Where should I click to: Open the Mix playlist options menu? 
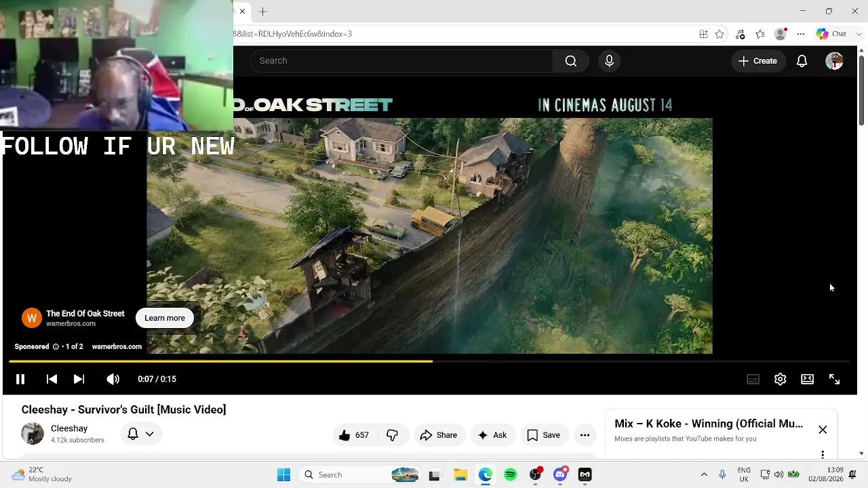(823, 454)
